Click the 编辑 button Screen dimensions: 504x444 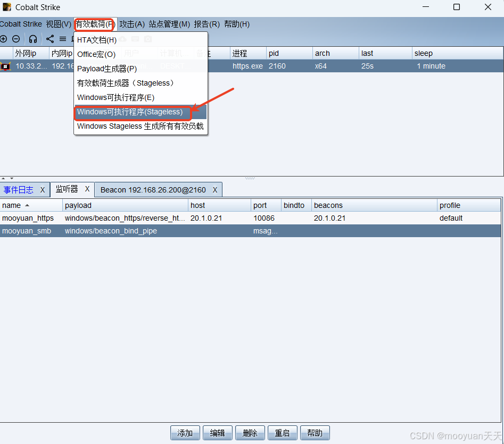click(x=218, y=433)
